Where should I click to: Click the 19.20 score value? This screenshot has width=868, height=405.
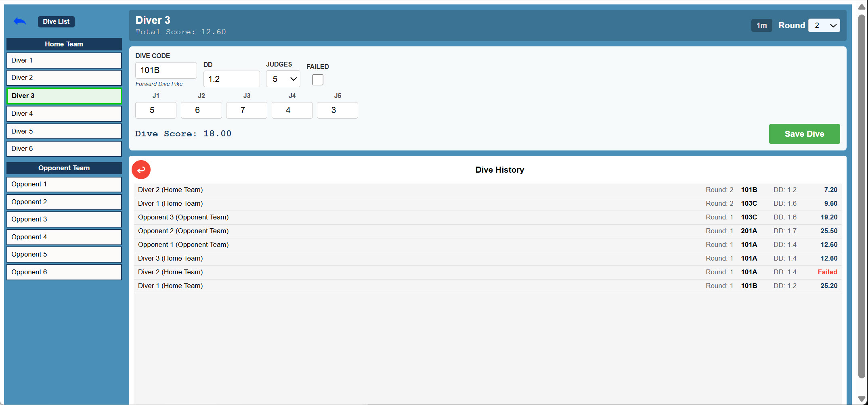[829, 217]
